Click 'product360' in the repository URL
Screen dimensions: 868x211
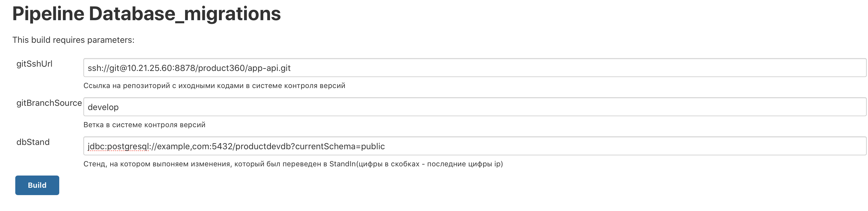point(221,68)
